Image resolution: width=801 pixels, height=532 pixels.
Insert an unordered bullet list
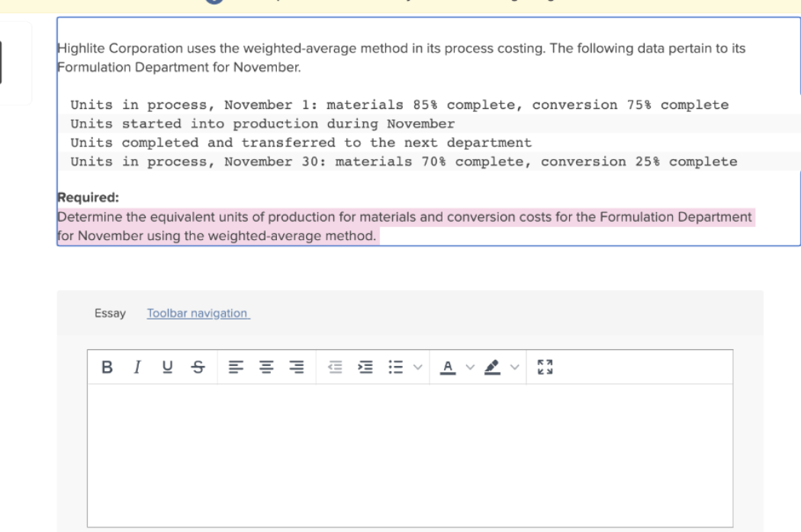(x=394, y=367)
